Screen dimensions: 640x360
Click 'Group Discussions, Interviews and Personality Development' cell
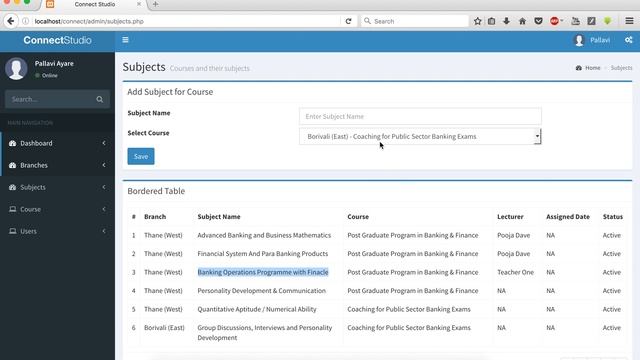[x=264, y=333]
